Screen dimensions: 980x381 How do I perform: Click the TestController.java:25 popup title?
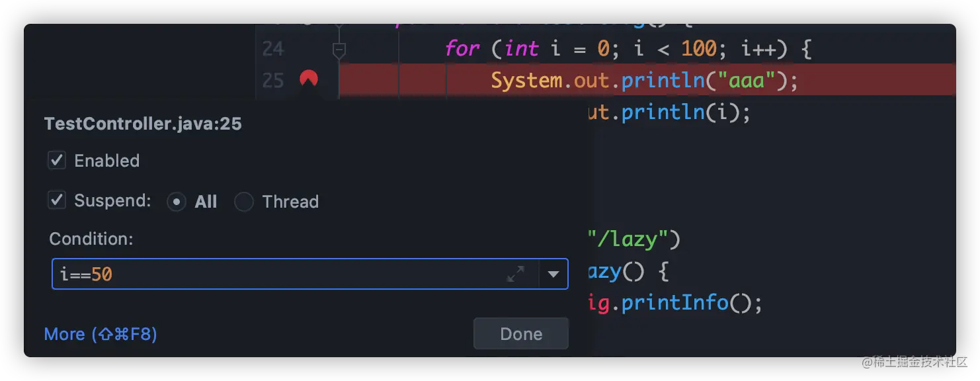(143, 124)
